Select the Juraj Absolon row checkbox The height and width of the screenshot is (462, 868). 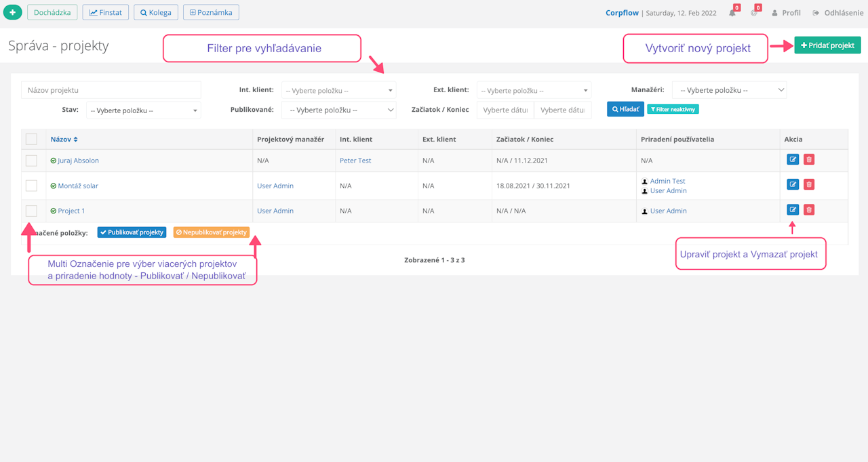pyautogui.click(x=31, y=161)
